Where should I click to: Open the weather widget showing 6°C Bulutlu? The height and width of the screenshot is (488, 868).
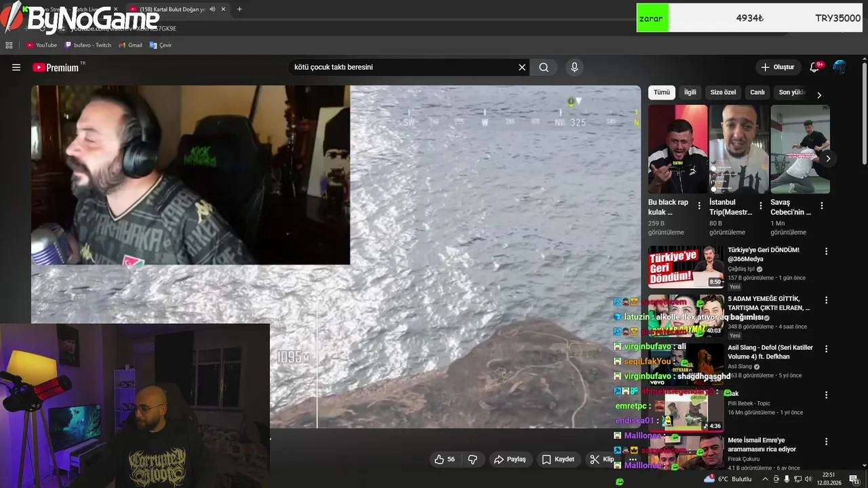(x=728, y=479)
